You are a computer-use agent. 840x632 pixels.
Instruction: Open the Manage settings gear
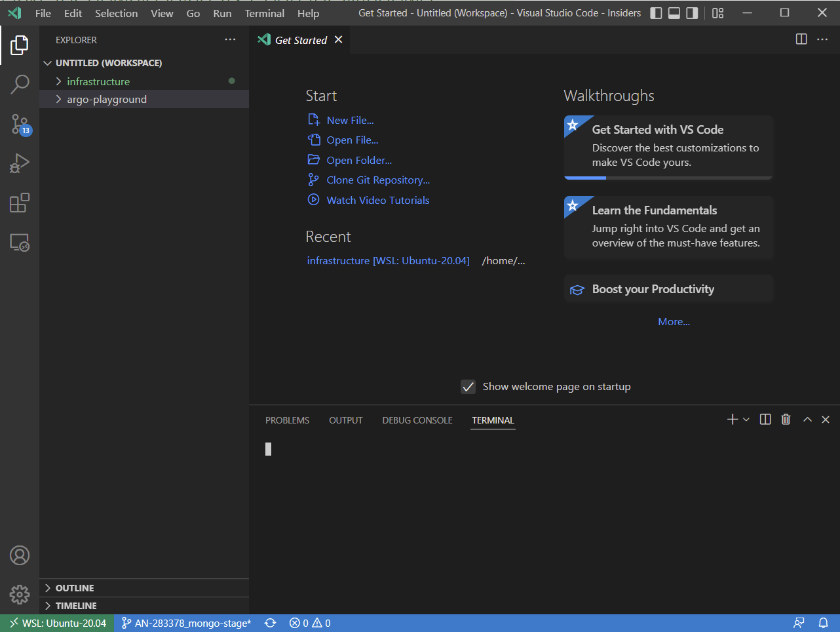coord(20,594)
